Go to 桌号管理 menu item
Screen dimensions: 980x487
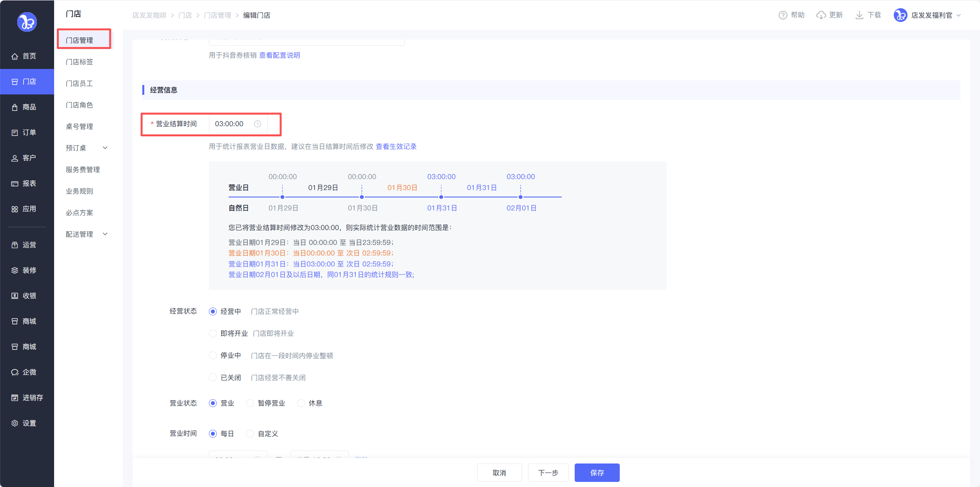79,127
